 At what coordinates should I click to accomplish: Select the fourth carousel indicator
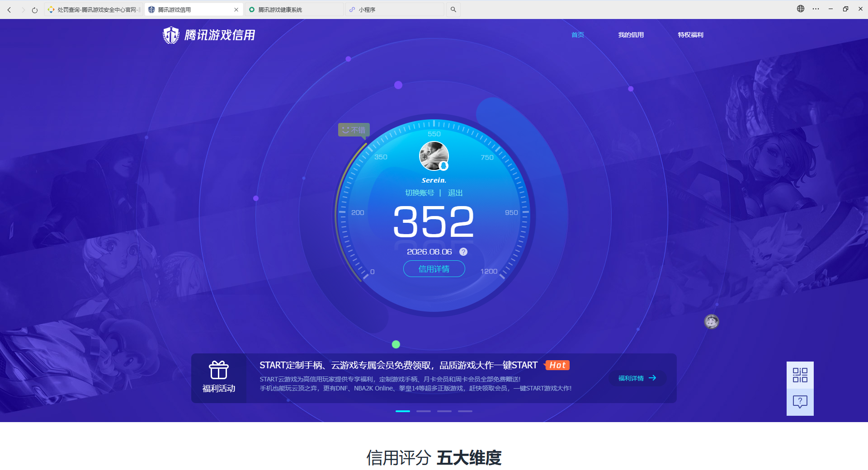(x=465, y=411)
